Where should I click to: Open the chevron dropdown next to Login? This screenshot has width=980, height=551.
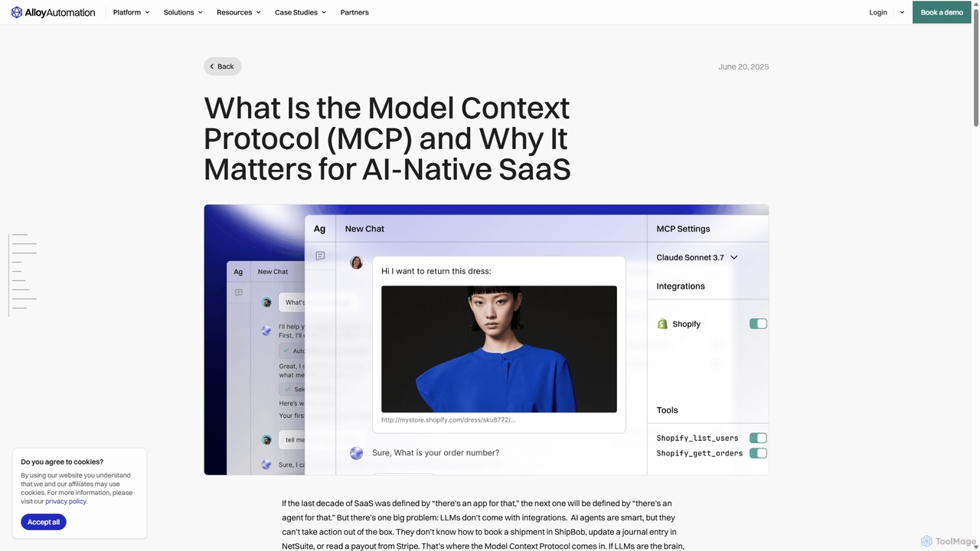coord(902,12)
